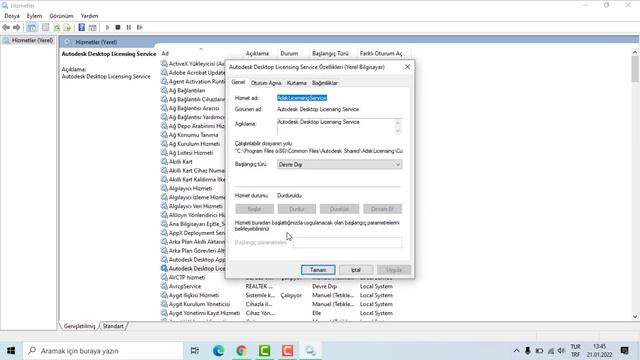640x360 pixels.
Task: Select Hizmetler (Yerel) in the left tree
Action: pos(32,40)
